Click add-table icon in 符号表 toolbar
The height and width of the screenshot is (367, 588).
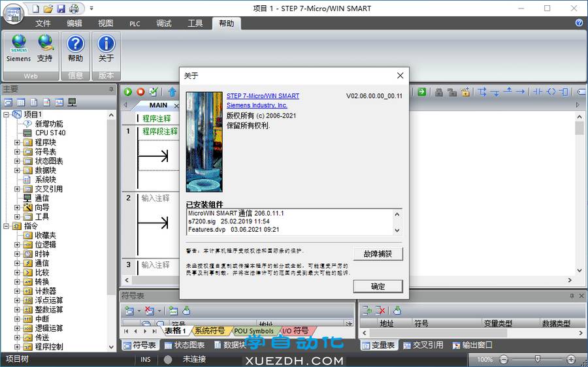click(x=130, y=310)
